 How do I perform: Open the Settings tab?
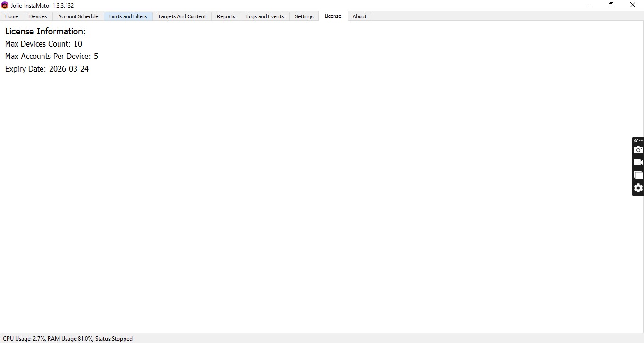[304, 16]
